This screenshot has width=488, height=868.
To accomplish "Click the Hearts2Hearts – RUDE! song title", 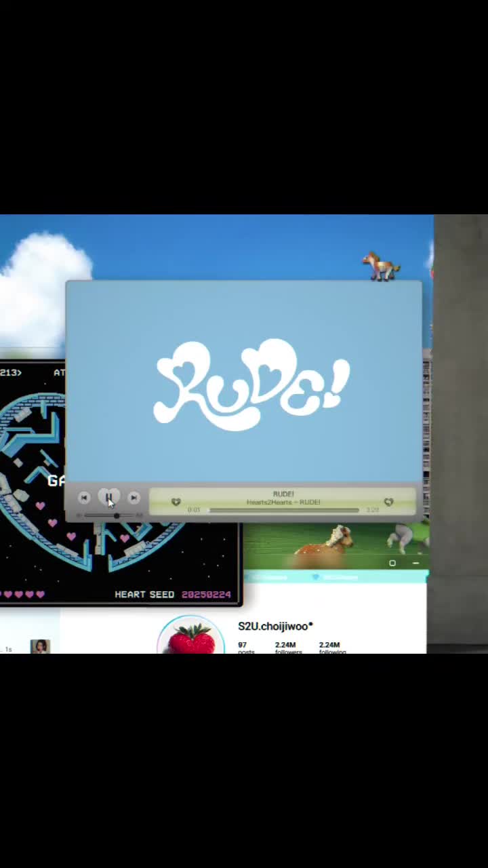I will point(283,502).
